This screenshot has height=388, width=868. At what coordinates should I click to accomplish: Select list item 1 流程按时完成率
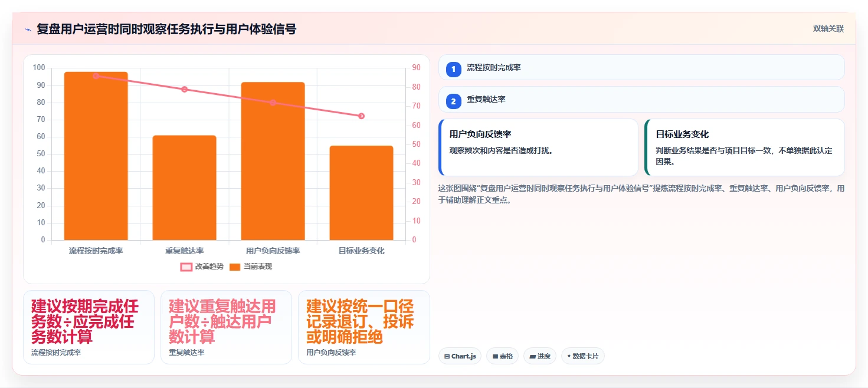pos(641,67)
